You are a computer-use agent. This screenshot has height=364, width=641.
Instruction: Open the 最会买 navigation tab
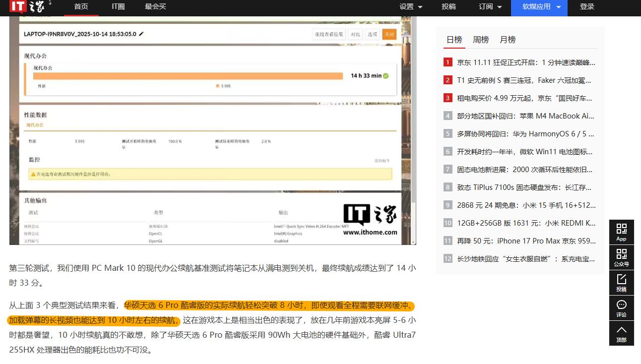(x=155, y=7)
